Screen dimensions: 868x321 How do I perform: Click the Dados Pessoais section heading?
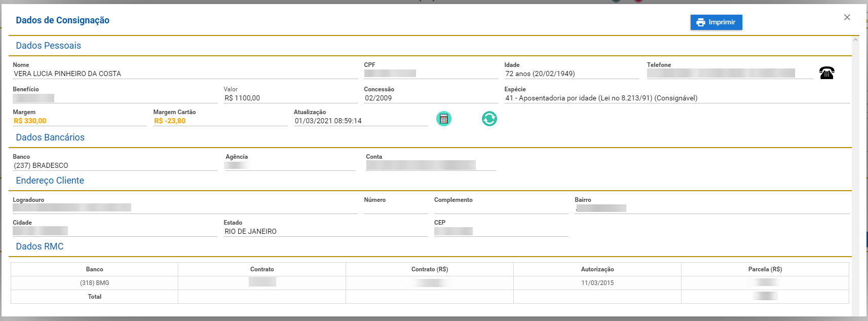pos(49,46)
